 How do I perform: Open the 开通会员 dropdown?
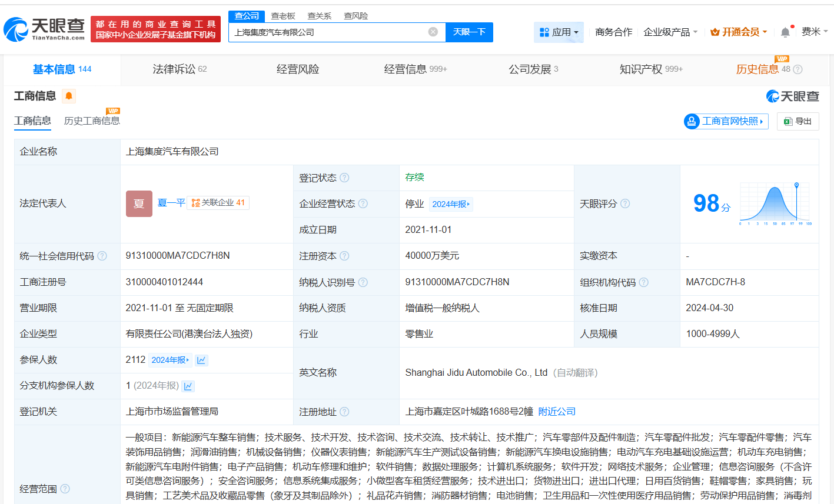pos(738,32)
